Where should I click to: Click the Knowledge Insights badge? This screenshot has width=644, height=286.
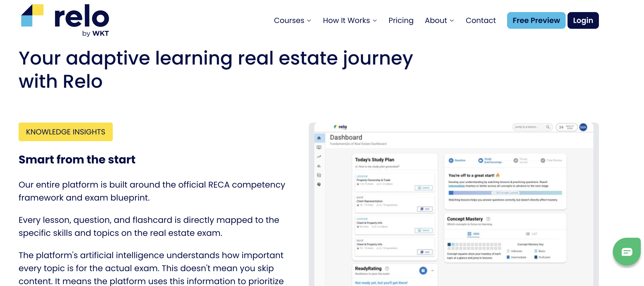pos(66,132)
